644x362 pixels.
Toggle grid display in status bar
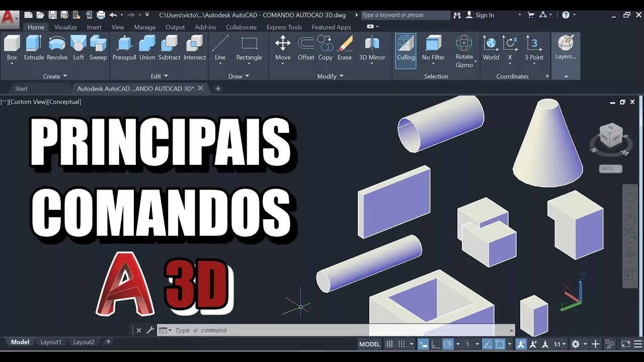point(389,344)
